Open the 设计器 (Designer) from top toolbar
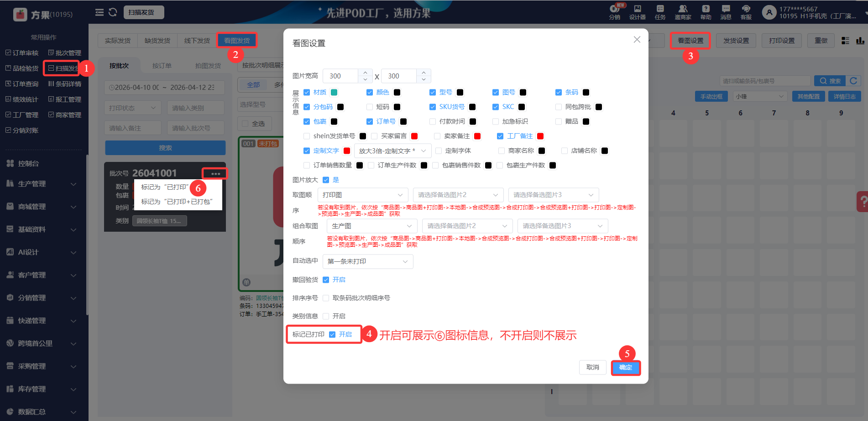The image size is (868, 421). [x=637, y=12]
